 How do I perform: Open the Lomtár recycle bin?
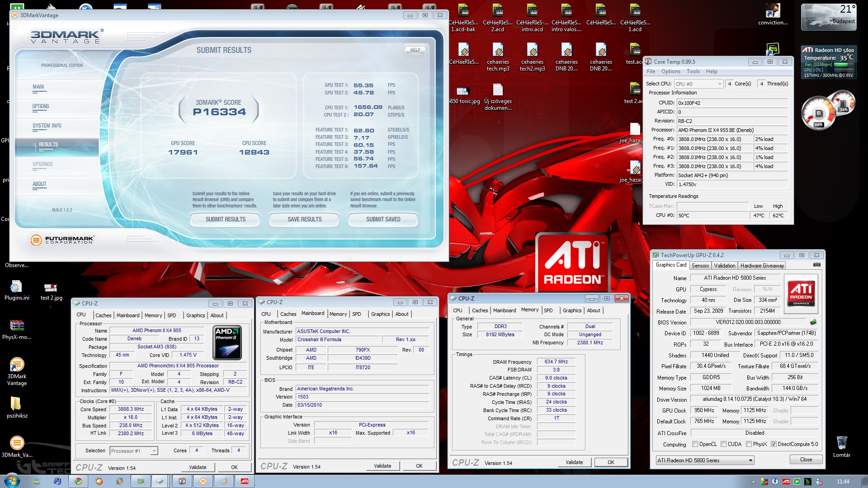pos(841,443)
